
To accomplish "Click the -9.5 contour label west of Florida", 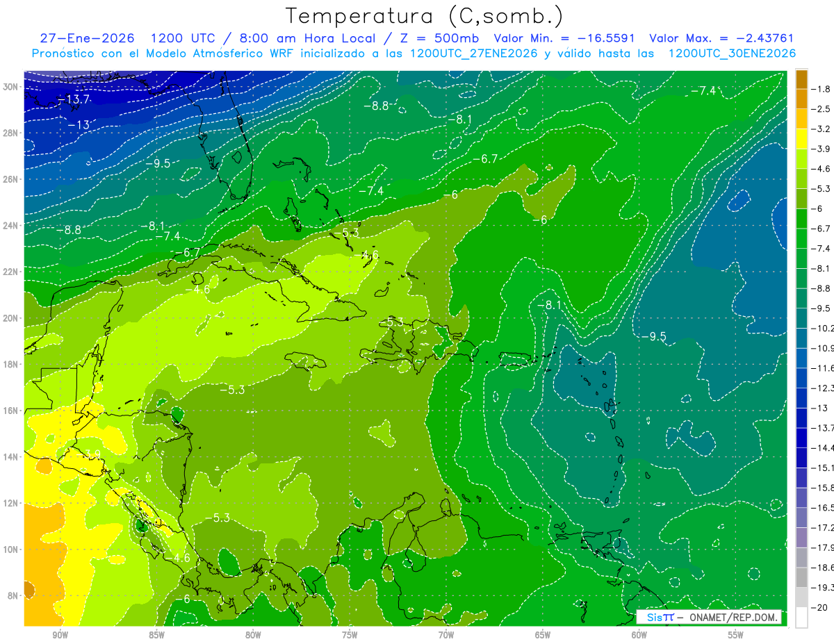I will 158,163.
